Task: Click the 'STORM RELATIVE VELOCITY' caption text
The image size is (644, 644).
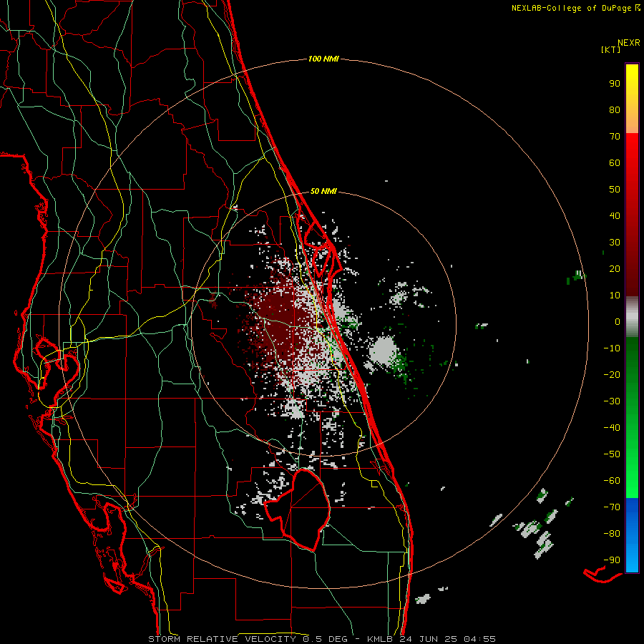Action: (x=222, y=639)
